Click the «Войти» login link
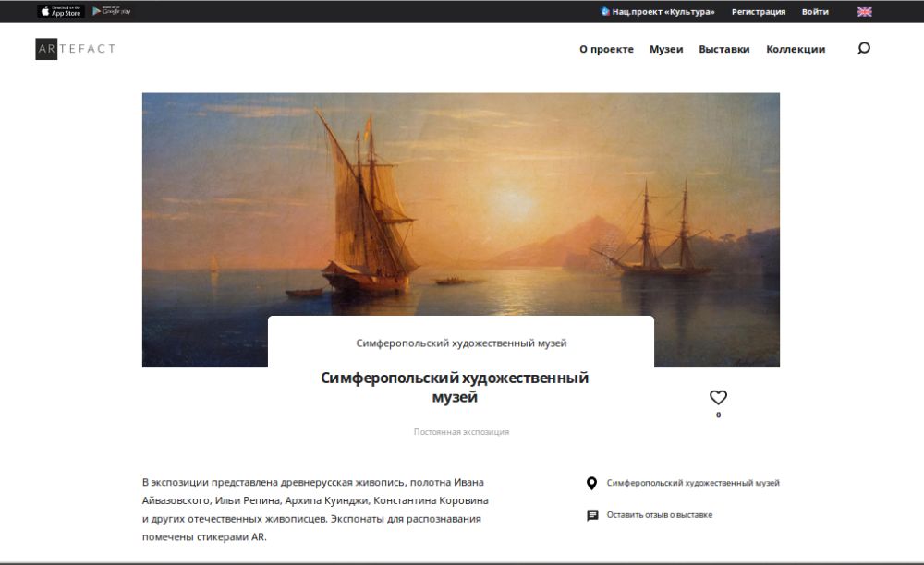 tap(815, 12)
